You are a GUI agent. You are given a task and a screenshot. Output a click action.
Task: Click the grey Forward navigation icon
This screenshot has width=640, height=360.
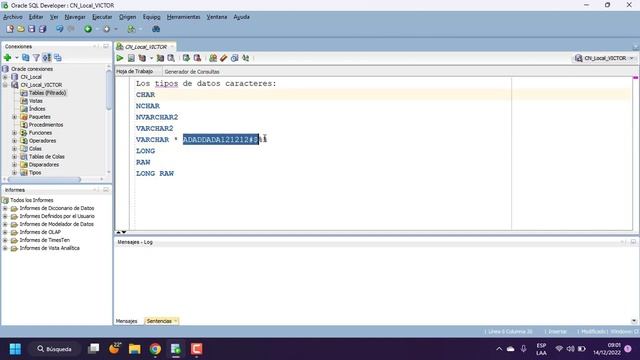tap(107, 29)
